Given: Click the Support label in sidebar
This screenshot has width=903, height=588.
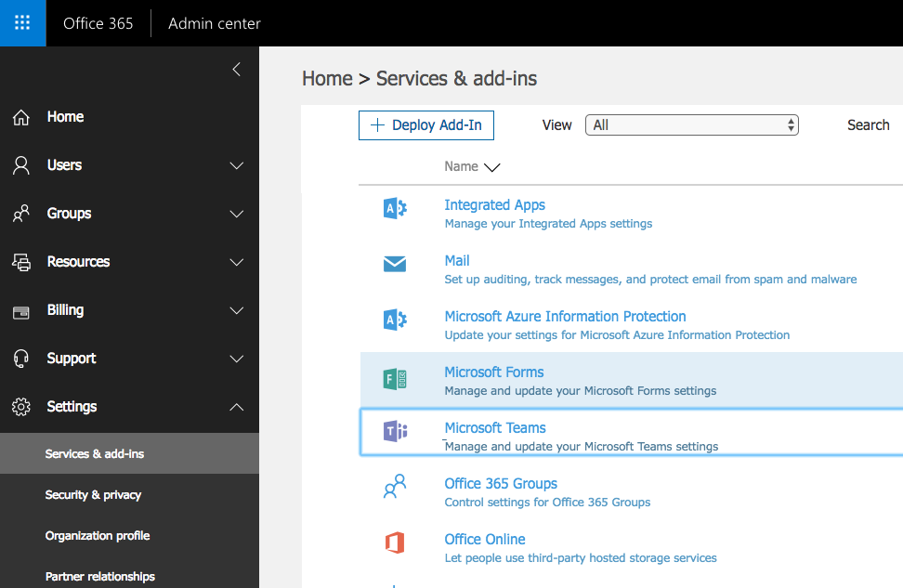Looking at the screenshot, I should [x=72, y=359].
